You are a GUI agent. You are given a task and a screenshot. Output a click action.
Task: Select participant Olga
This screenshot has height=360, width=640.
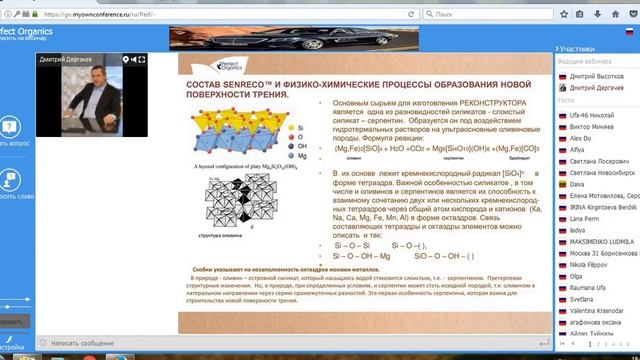576,276
